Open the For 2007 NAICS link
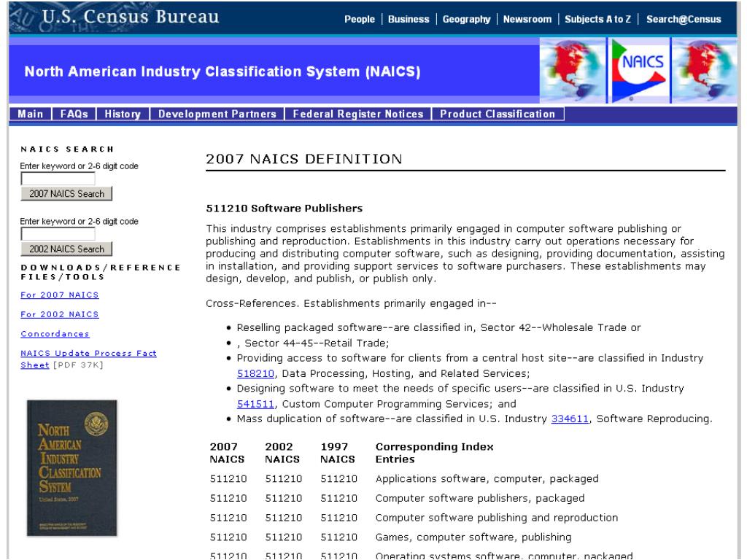This screenshot has height=560, width=747. pos(60,295)
